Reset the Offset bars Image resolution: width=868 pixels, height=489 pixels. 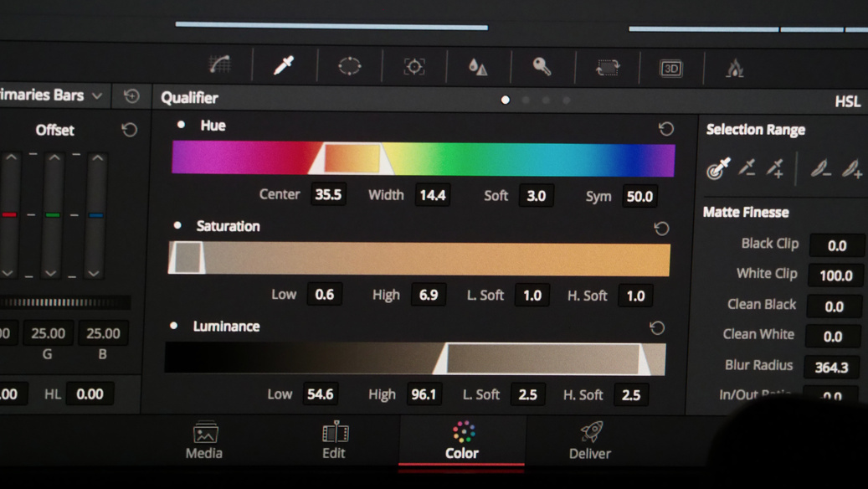(x=130, y=130)
